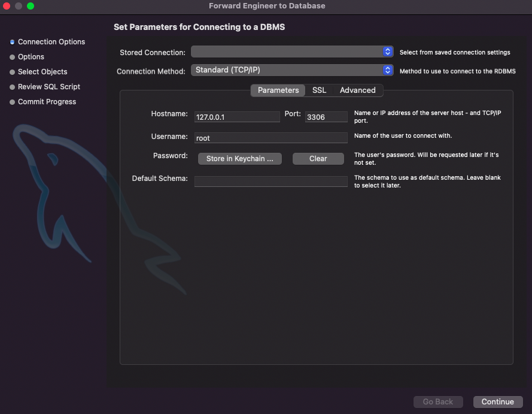Clear the stored password

click(318, 159)
